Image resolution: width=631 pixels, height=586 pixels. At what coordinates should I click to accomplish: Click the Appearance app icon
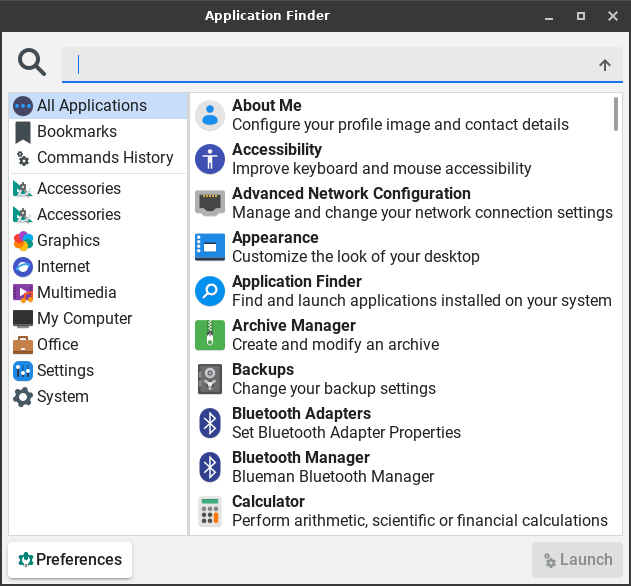tap(210, 247)
